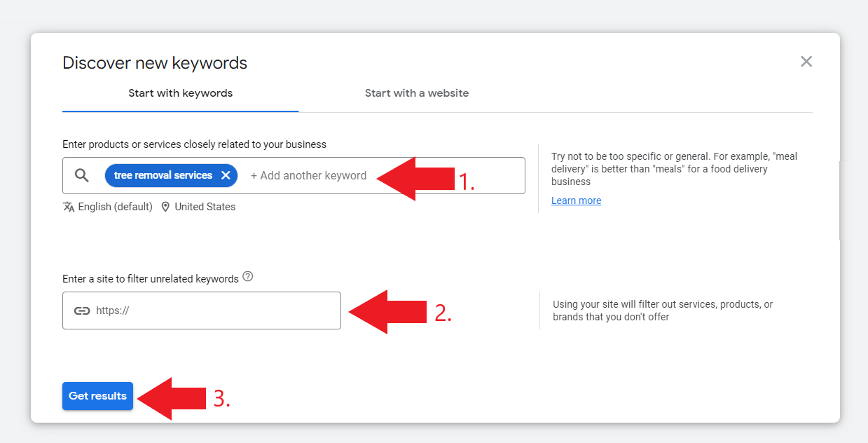Click the Enter products or services label
This screenshot has height=443, width=868.
[194, 144]
